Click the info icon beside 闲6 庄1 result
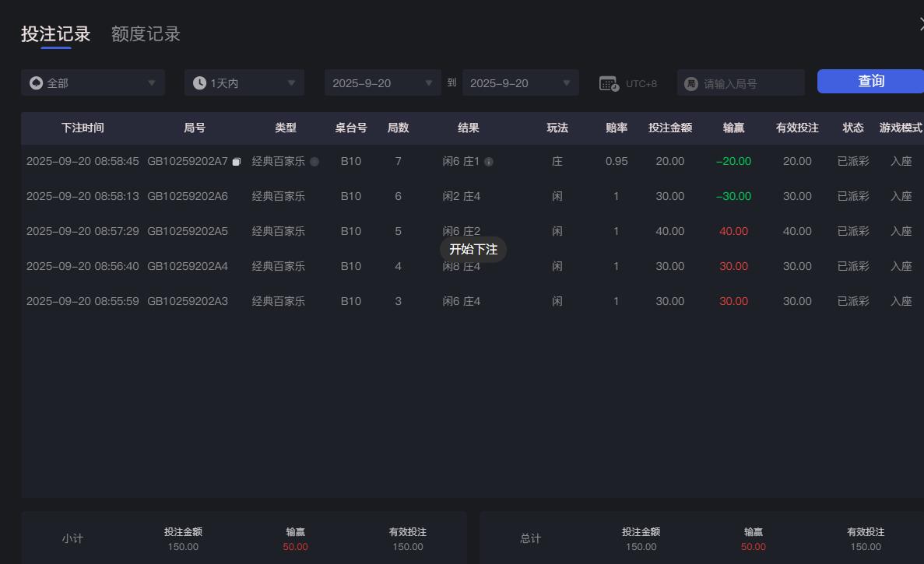Image resolution: width=924 pixels, height=564 pixels. [x=487, y=162]
